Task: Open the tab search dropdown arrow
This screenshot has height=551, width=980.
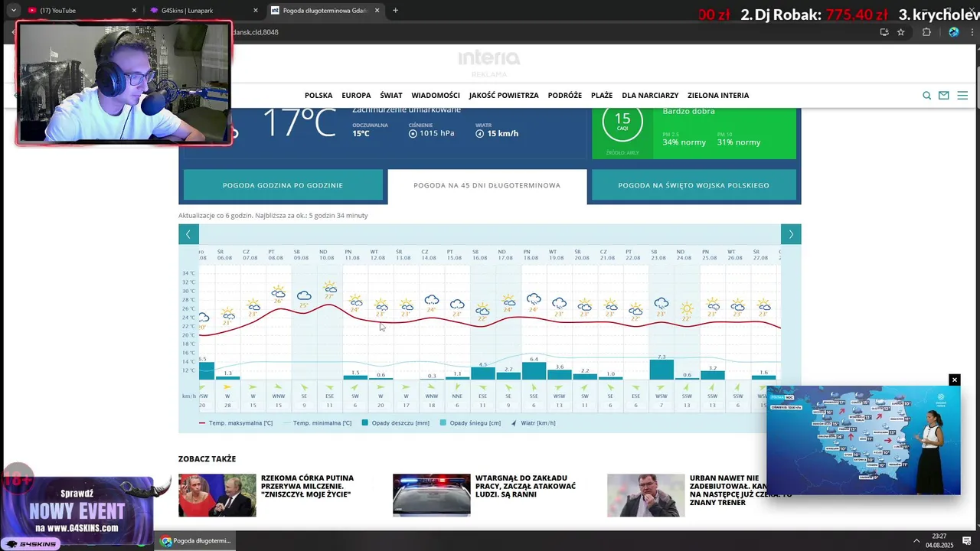Action: click(13, 11)
